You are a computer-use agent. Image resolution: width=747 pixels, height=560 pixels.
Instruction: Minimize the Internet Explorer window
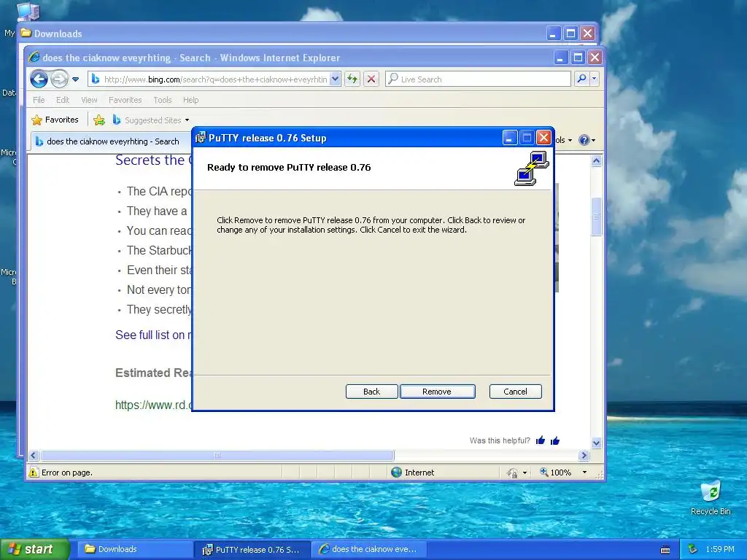pos(561,58)
